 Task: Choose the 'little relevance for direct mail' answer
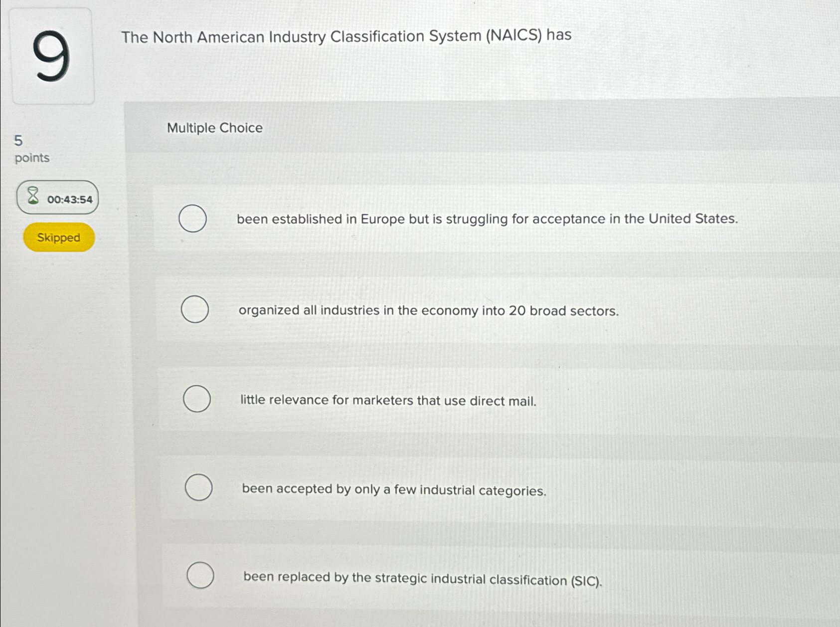pyautogui.click(x=196, y=399)
